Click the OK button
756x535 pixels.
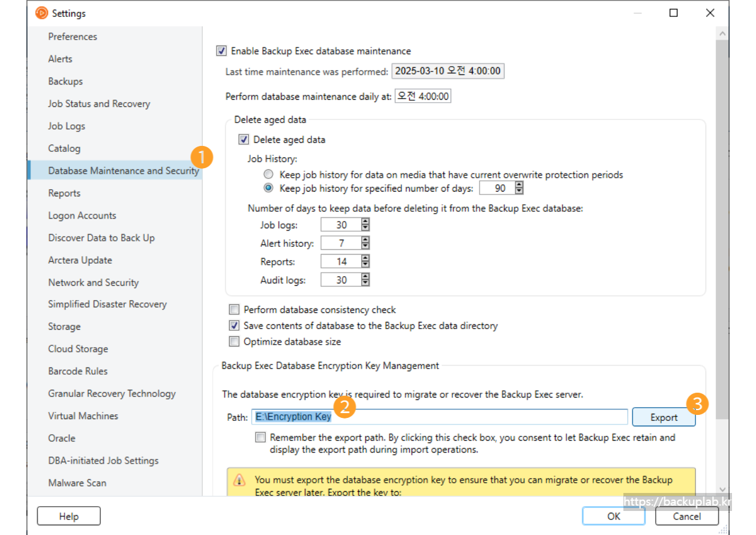pyautogui.click(x=613, y=516)
